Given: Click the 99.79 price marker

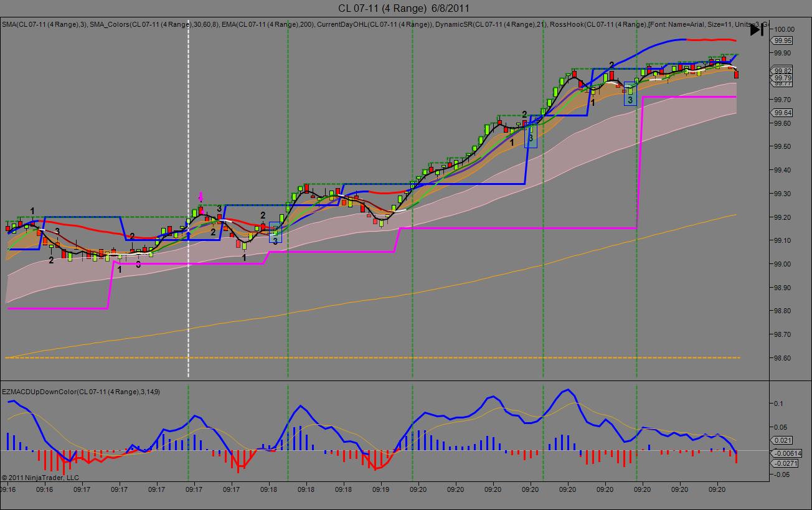Looking at the screenshot, I should point(783,78).
